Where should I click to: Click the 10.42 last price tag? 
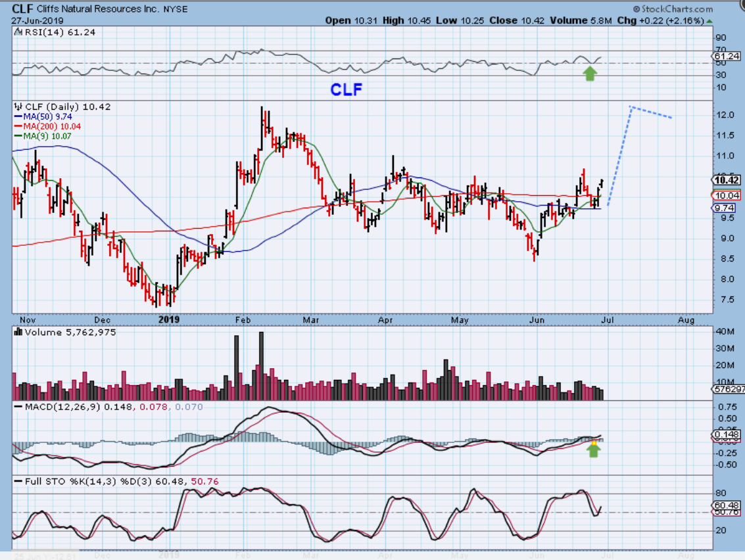coord(727,180)
